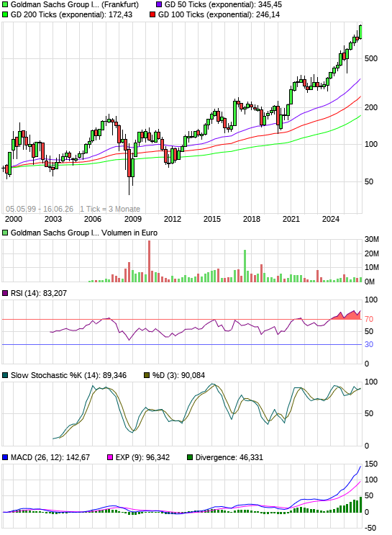
Task: Click the date range '05.05.99 - 16.06.26' text
Action: (x=39, y=209)
